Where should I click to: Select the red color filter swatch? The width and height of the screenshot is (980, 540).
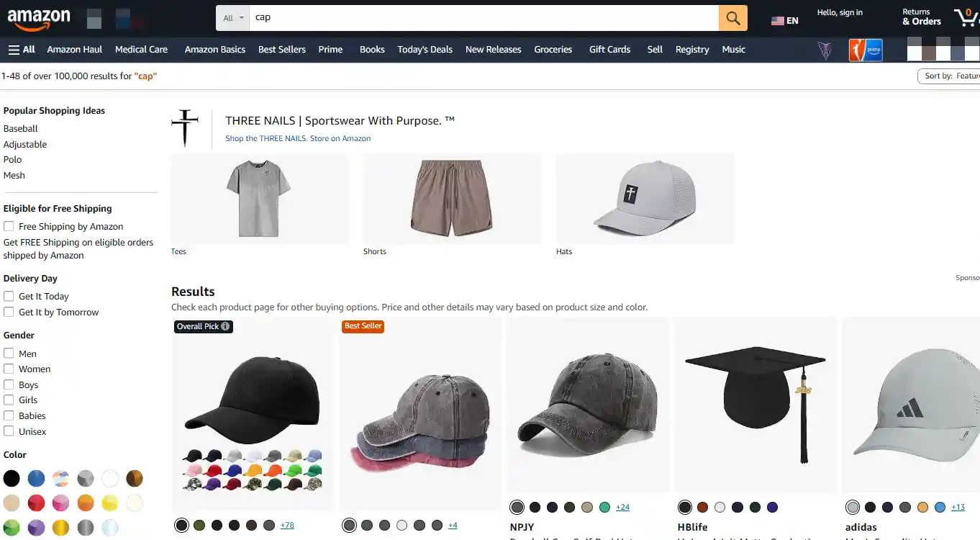[x=36, y=503]
